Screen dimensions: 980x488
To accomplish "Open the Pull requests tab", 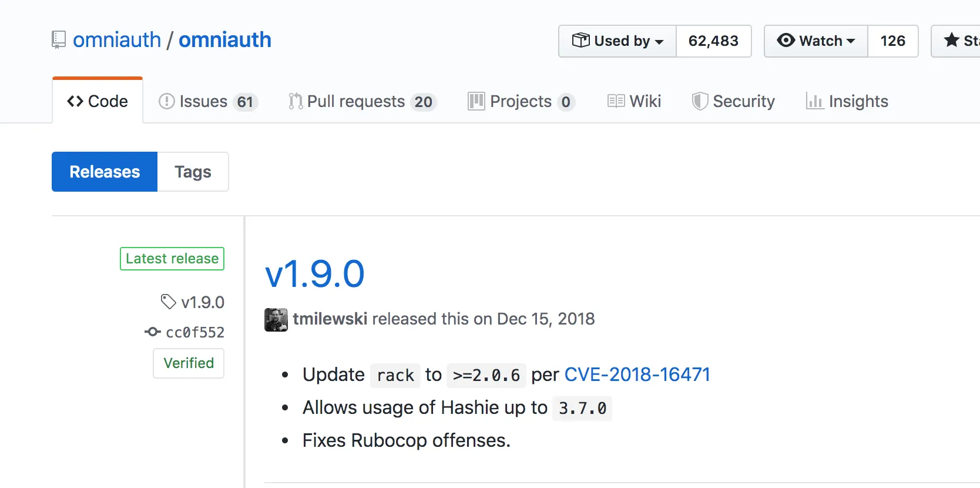I will (x=361, y=102).
